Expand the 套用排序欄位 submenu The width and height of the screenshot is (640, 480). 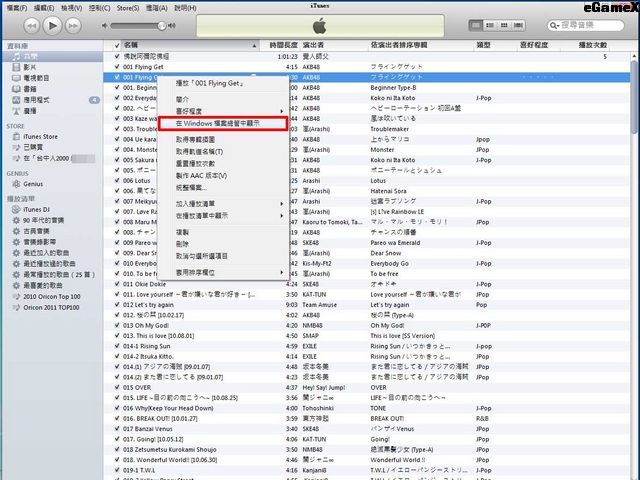pyautogui.click(x=222, y=272)
